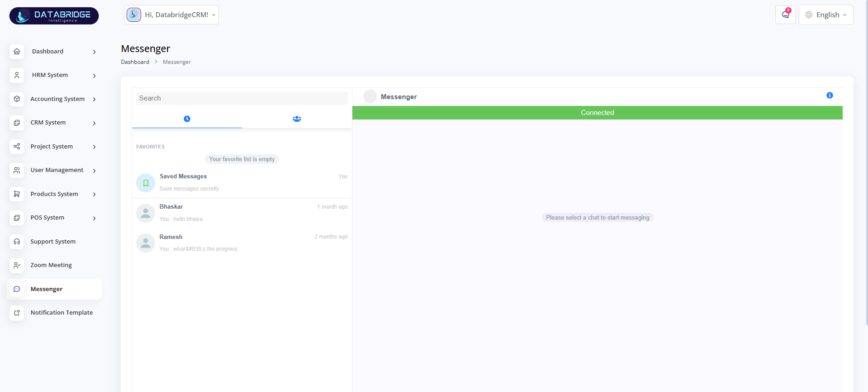Click the blue info icon in chat header
This screenshot has height=392, width=868.
point(830,95)
